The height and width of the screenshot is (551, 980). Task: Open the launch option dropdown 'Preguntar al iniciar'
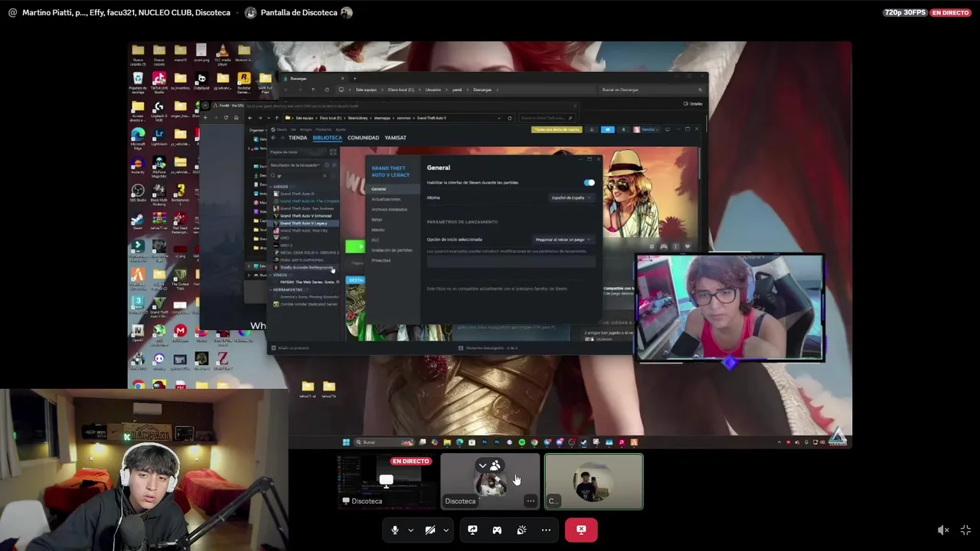pyautogui.click(x=564, y=240)
